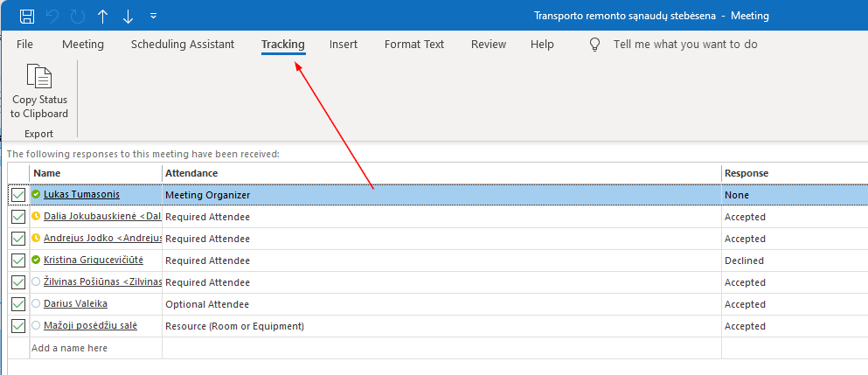This screenshot has height=375, width=868.
Task: Click the lightbulb Tell me icon
Action: pos(594,45)
